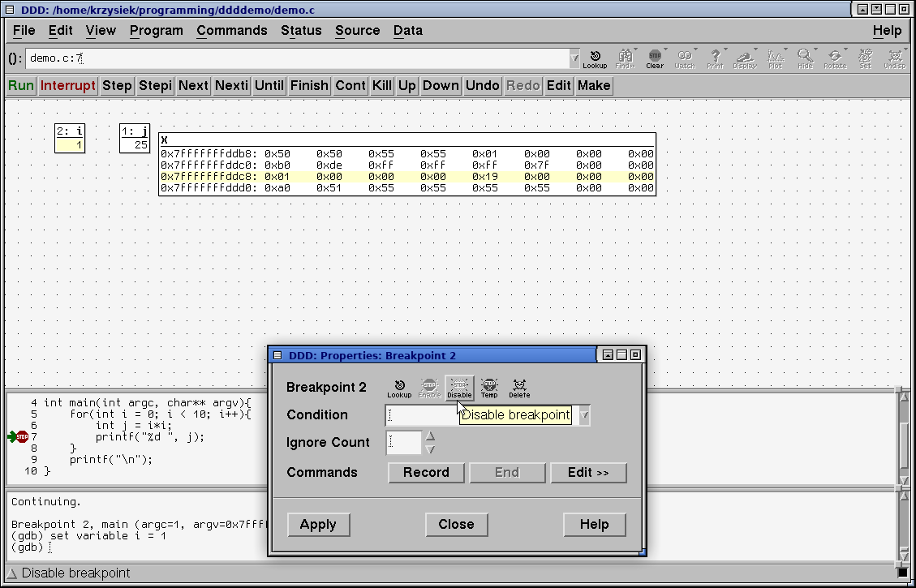Decrease the Ignore Count with down arrow

coord(430,449)
